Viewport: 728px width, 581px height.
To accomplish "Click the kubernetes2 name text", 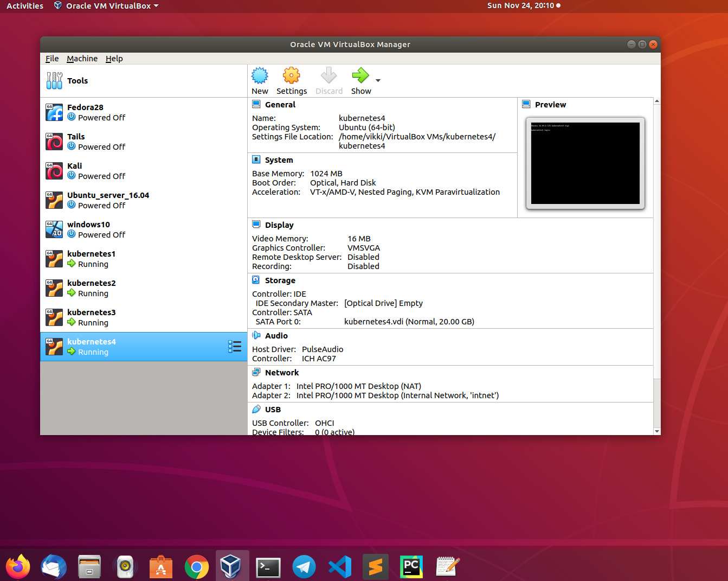I will pyautogui.click(x=92, y=283).
